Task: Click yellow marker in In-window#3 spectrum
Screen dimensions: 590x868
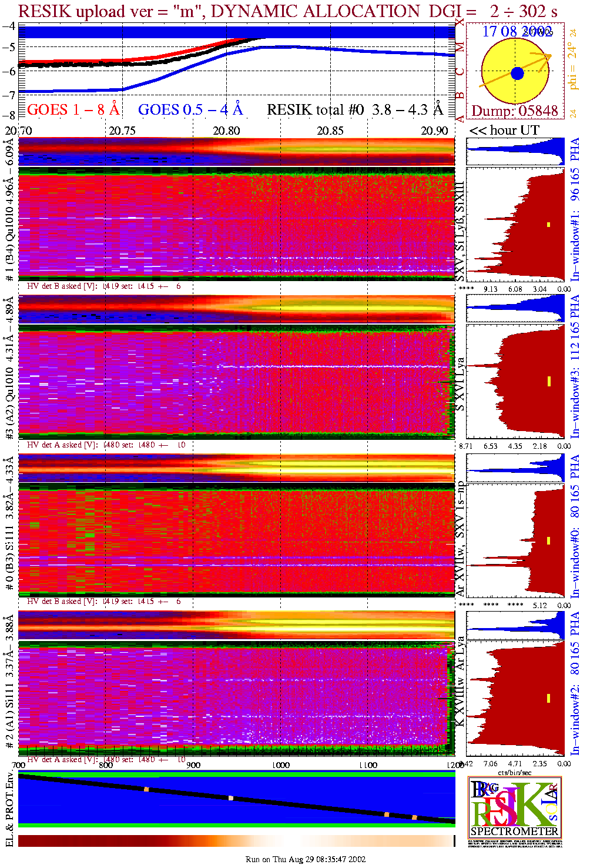Action: pos(549,381)
